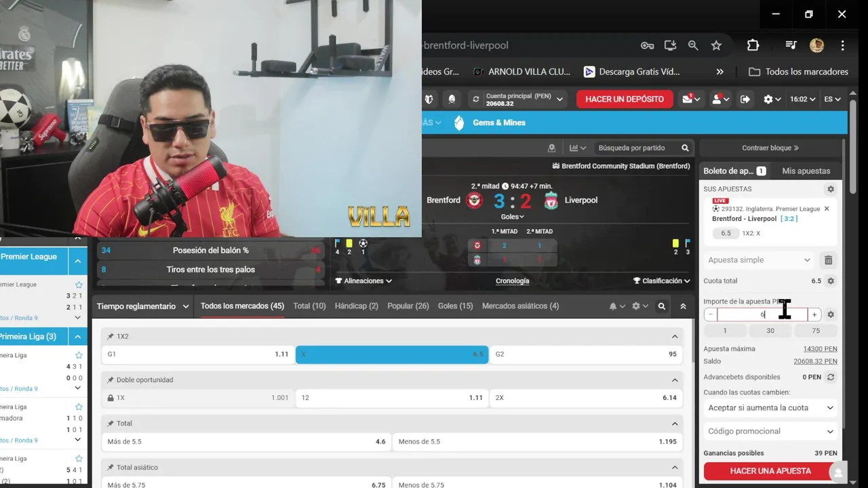Expand Clasificación
Viewport: 868px width, 488px height.
click(x=662, y=281)
